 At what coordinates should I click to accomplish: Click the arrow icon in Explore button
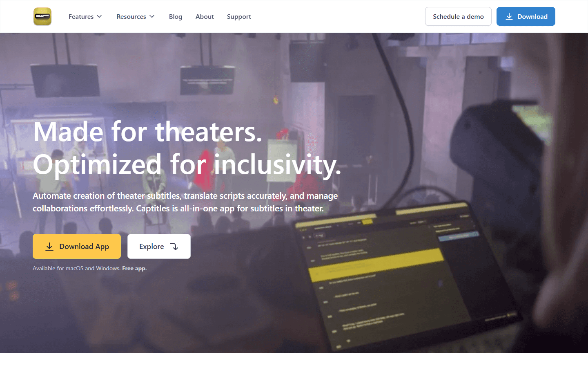coord(174,247)
